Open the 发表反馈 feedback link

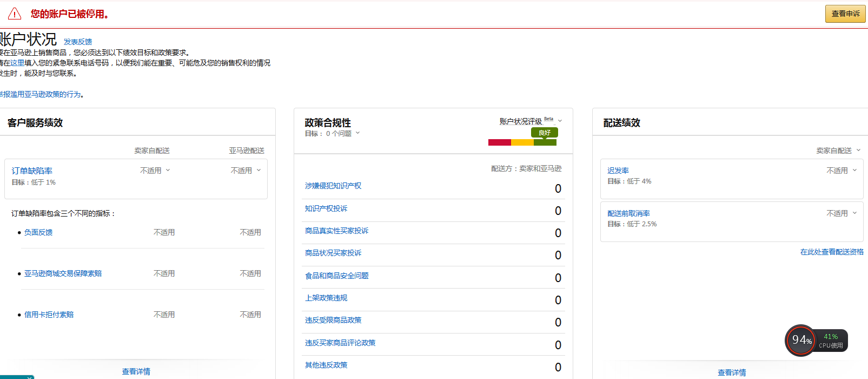78,42
